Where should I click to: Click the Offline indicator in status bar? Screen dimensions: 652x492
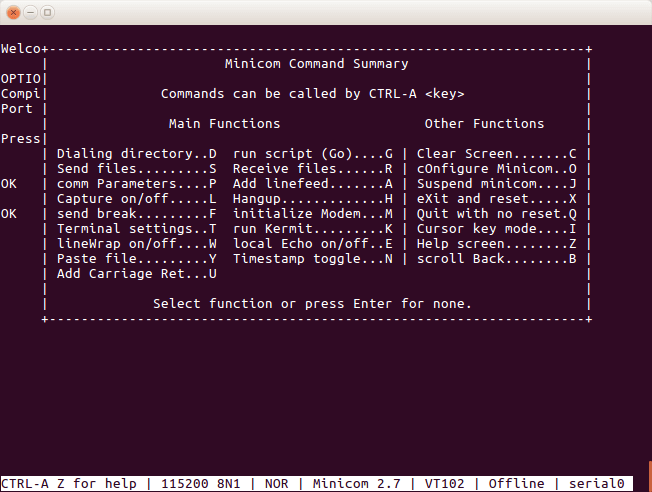516,484
